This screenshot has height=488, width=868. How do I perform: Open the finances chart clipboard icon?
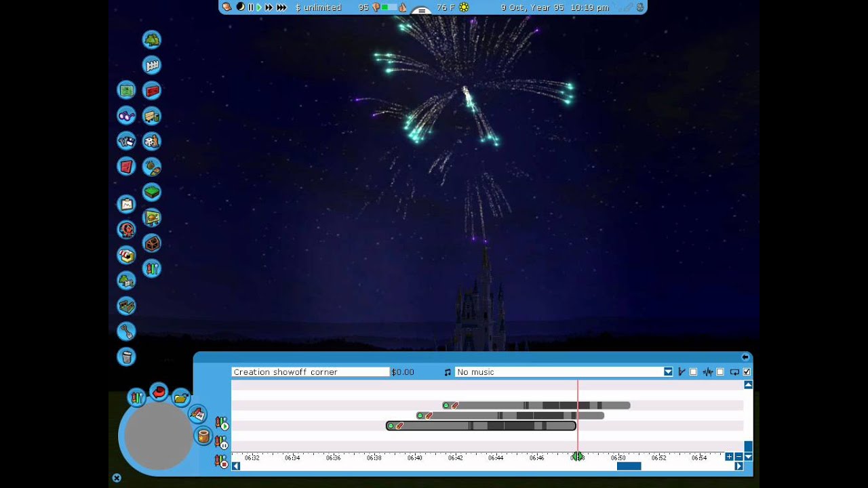[x=126, y=204]
